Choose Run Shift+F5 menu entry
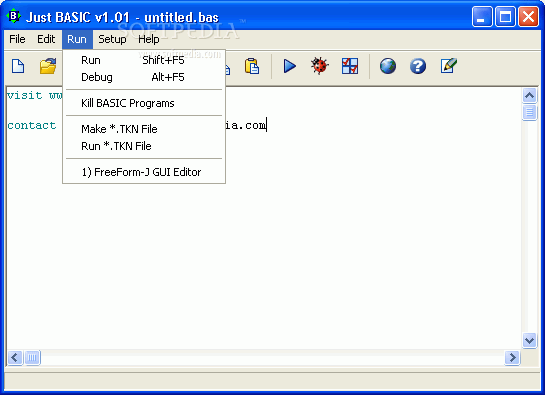Viewport: 545px width, 395px height. (x=144, y=60)
